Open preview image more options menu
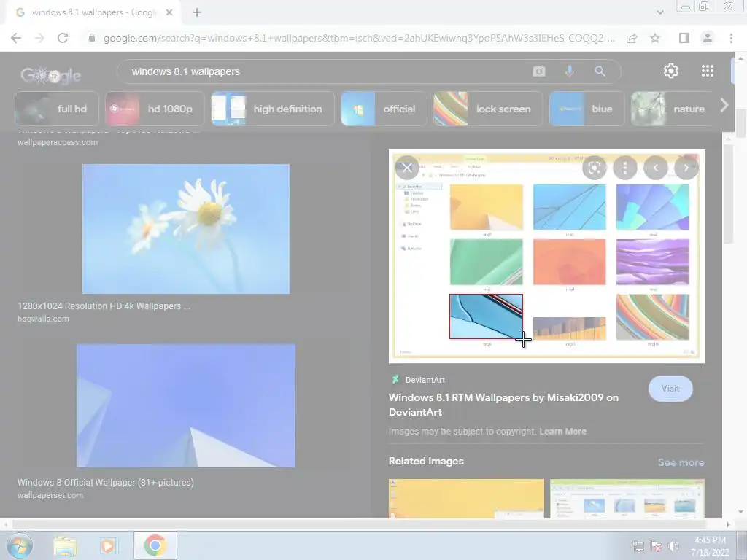Viewport: 747px width, 560px height. pyautogui.click(x=625, y=168)
